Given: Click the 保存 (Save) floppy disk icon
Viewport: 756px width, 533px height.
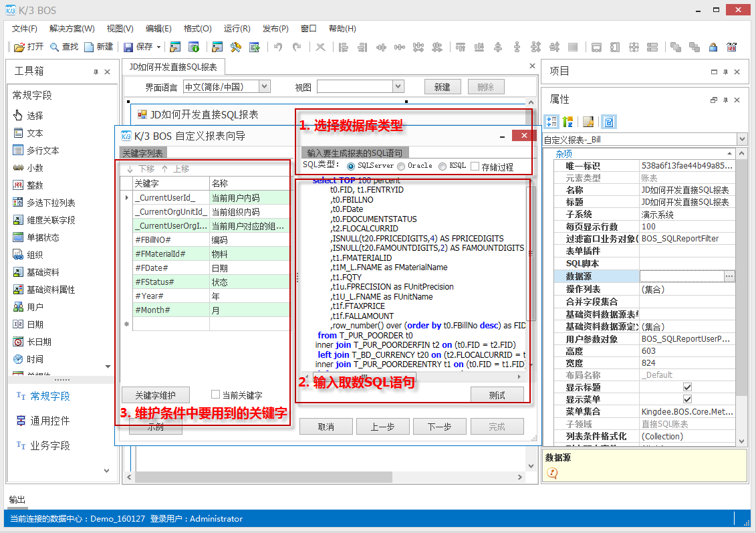Looking at the screenshot, I should (x=128, y=47).
